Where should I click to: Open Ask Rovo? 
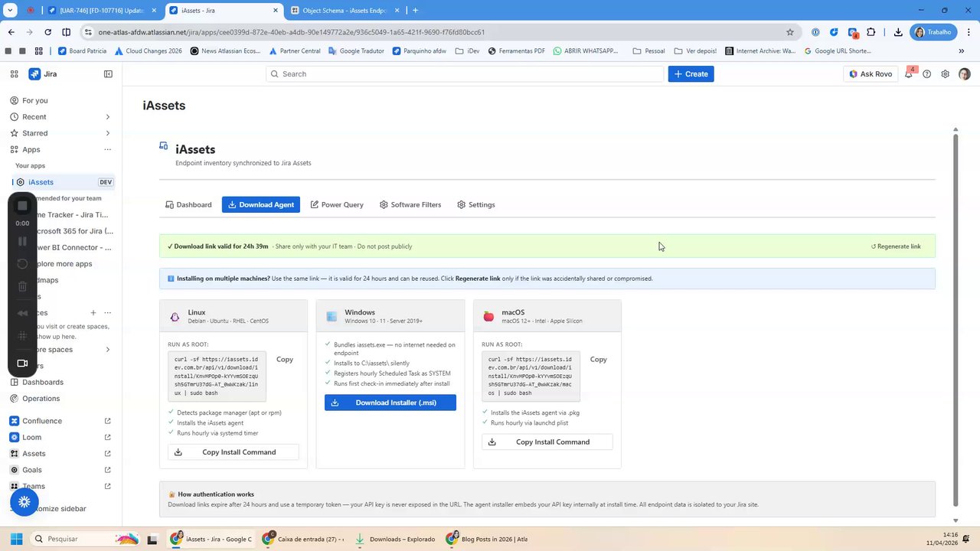coord(871,74)
